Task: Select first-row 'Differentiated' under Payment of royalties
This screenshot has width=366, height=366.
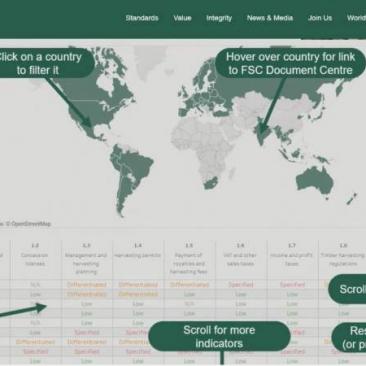Action: 189,285
